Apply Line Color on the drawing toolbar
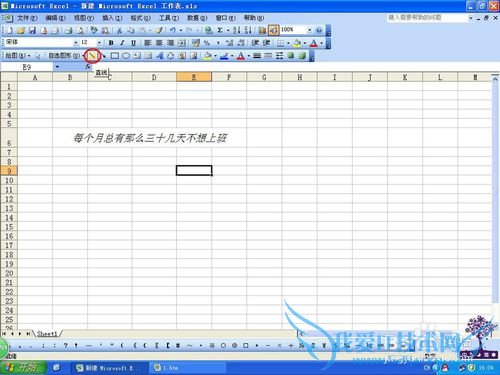The height and width of the screenshot is (375, 500). click(224, 56)
